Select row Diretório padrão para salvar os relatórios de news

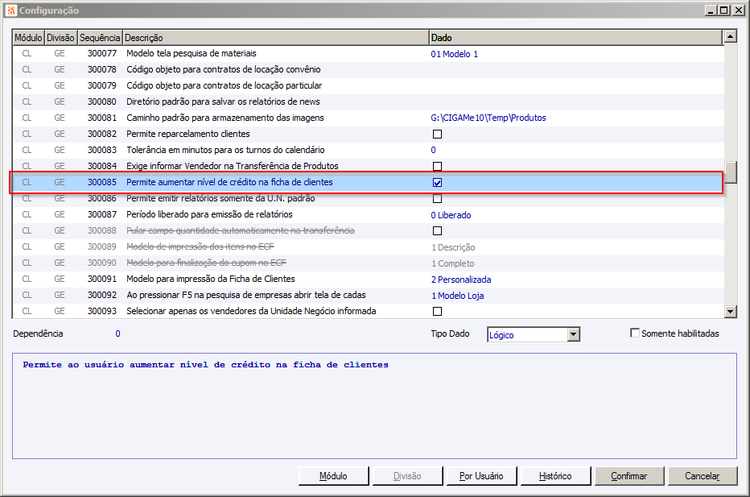(x=367, y=102)
